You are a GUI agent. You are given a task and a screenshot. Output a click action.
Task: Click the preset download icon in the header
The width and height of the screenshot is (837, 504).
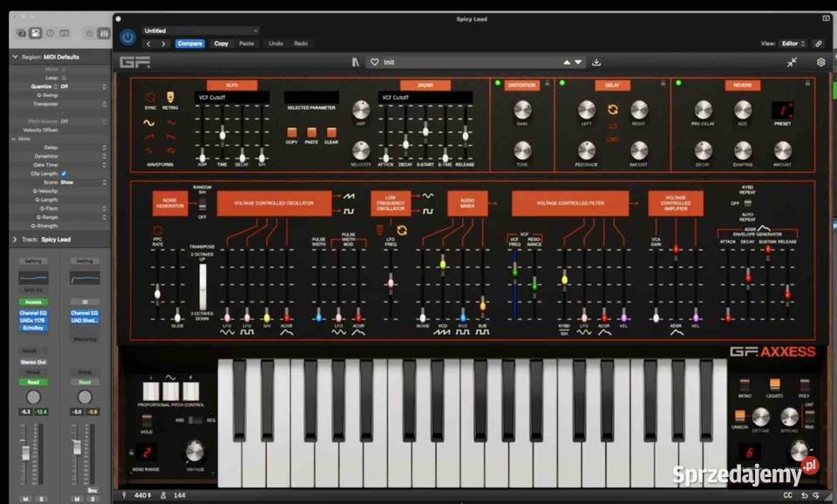(x=596, y=62)
